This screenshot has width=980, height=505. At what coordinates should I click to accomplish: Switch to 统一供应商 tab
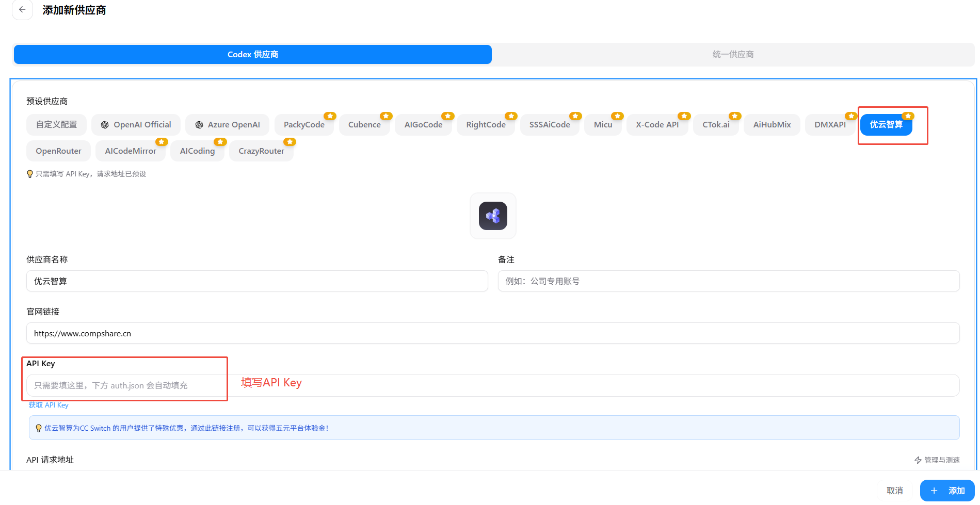(x=733, y=55)
